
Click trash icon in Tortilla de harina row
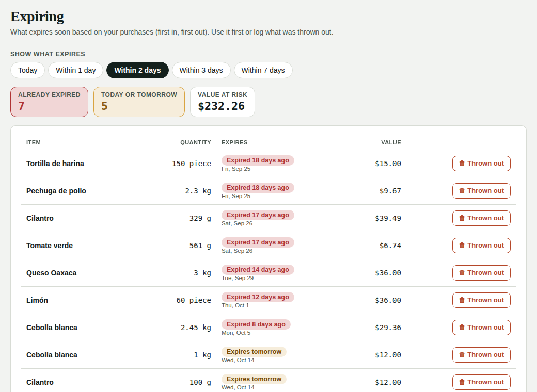pos(462,164)
